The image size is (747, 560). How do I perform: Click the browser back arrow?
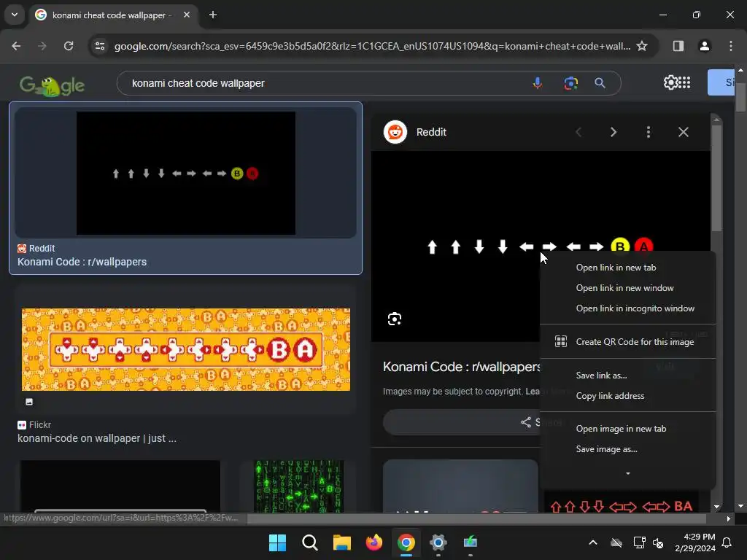pyautogui.click(x=16, y=46)
